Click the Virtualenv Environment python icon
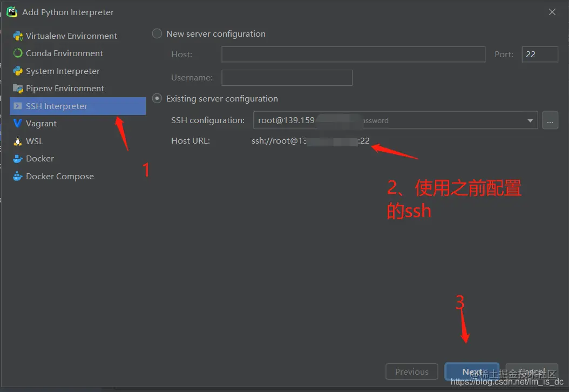 pyautogui.click(x=18, y=36)
